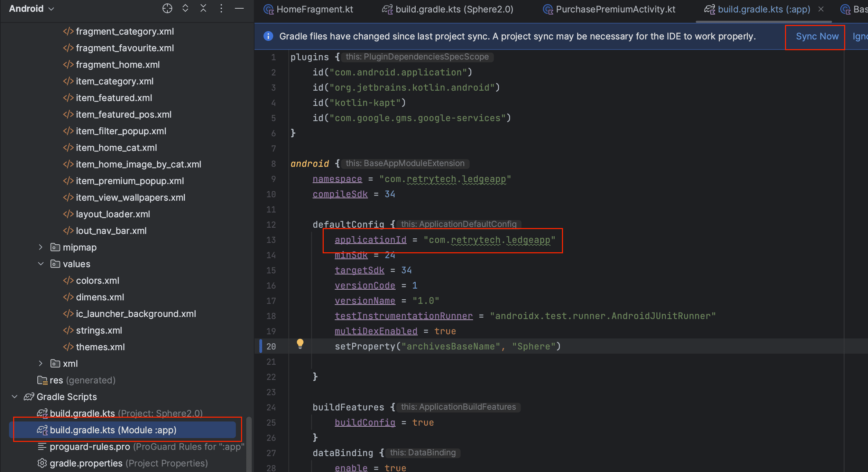Close the build.gradle.kts (:app) tab
The width and height of the screenshot is (868, 472).
821,9
